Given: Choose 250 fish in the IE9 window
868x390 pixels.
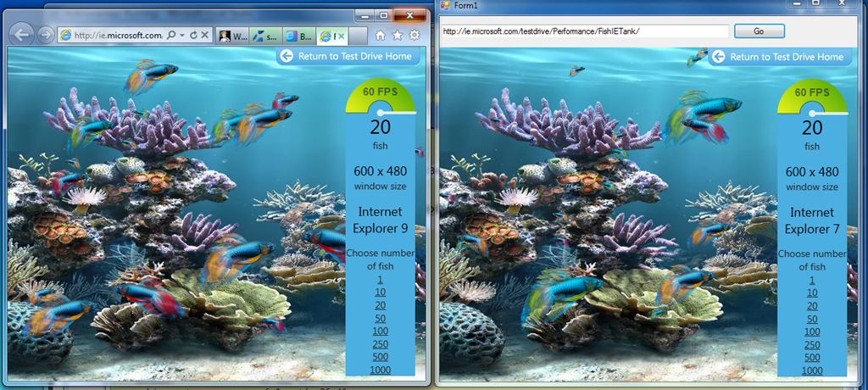Looking at the screenshot, I should [x=381, y=344].
